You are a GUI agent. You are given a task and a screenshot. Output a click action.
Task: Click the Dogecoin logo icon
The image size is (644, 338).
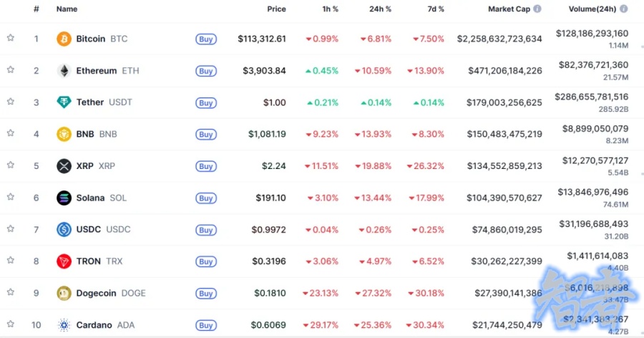(x=64, y=293)
